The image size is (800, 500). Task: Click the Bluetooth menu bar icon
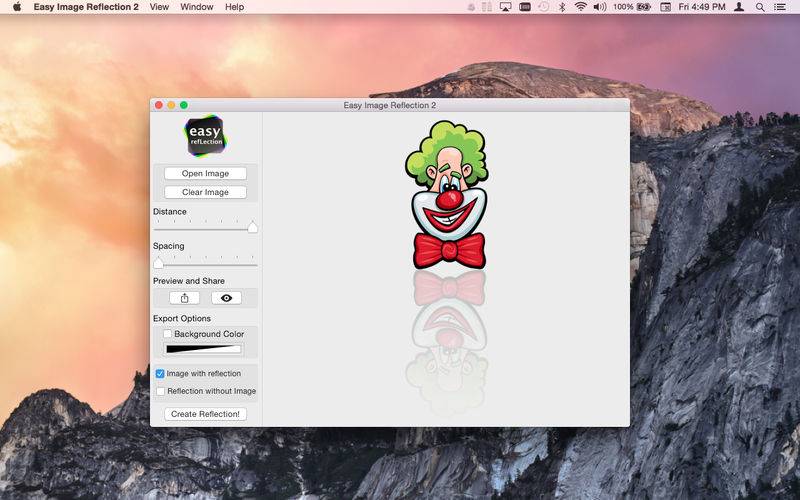[562, 7]
